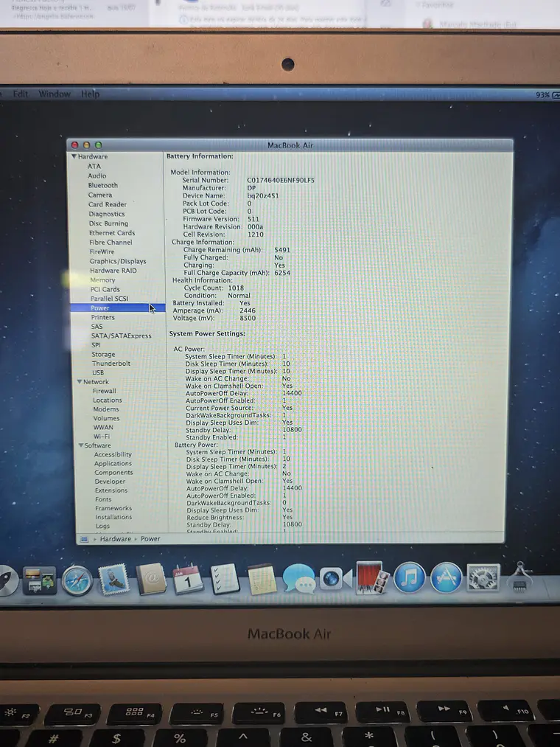The width and height of the screenshot is (560, 747).
Task: Open Safari from the dock
Action: click(x=77, y=581)
